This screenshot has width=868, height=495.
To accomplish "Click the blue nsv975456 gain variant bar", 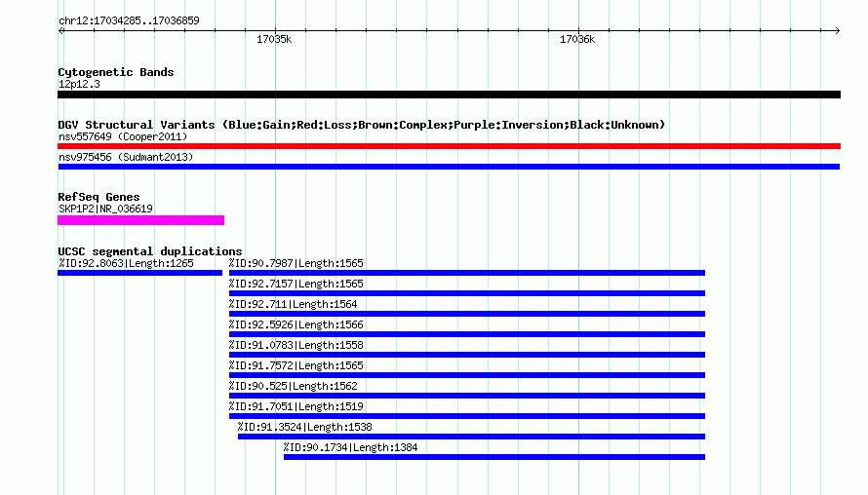I will coord(449,167).
